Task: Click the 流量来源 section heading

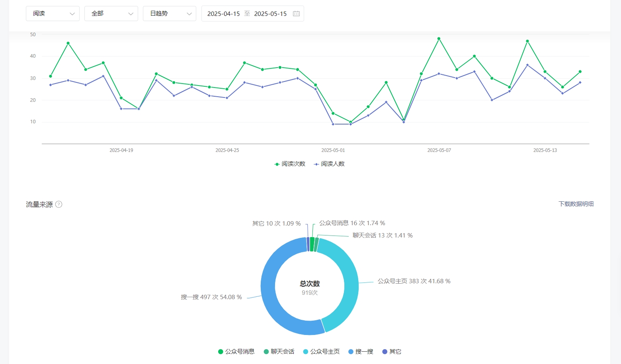Action: (39, 204)
